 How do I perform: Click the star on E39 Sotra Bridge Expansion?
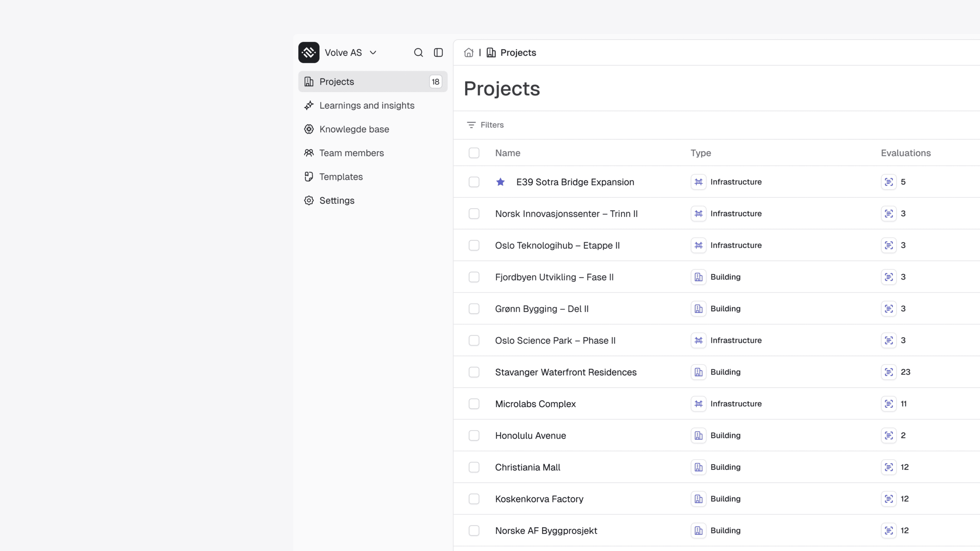[x=500, y=182]
